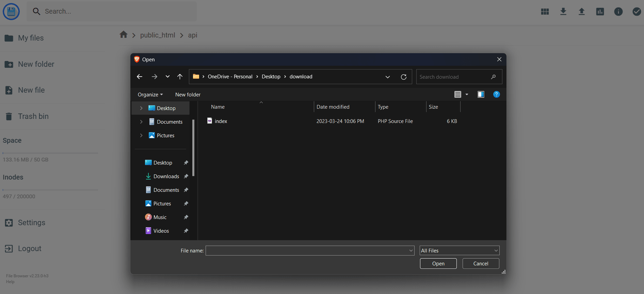Open the File name history dropdown
Screen dimensions: 644x294
coord(411,250)
